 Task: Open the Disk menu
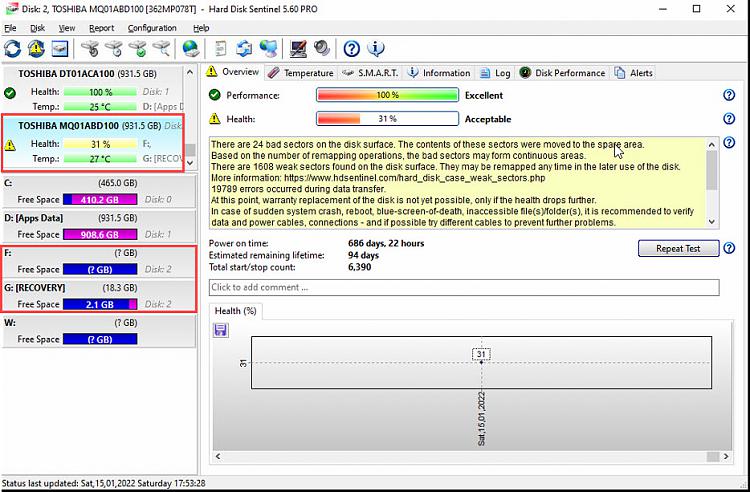37,28
